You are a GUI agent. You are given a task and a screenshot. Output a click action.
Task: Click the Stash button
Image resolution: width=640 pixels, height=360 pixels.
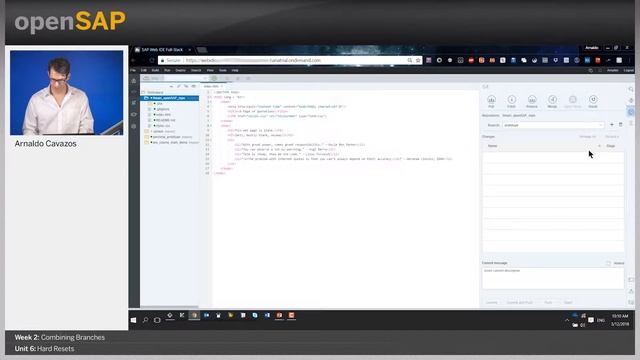568,302
